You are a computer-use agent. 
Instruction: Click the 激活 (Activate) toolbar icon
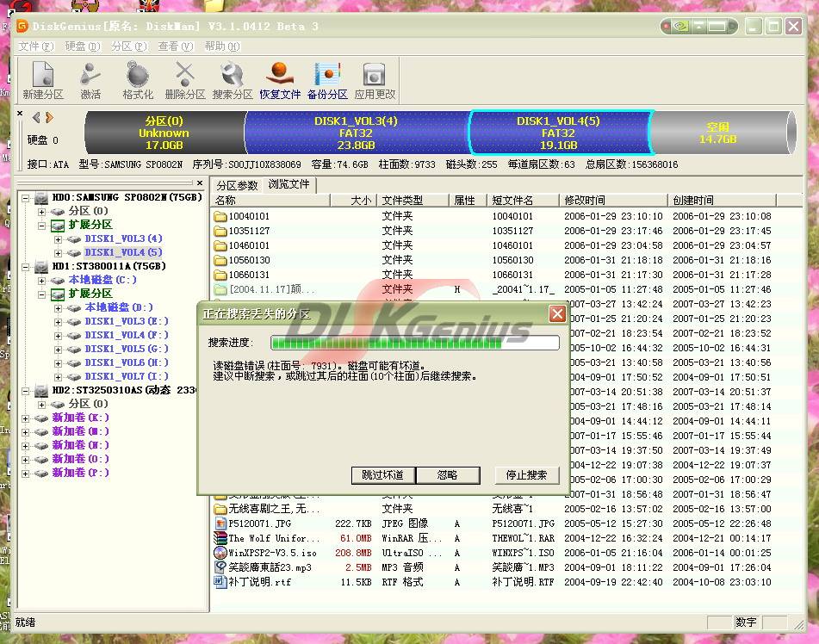[x=90, y=79]
